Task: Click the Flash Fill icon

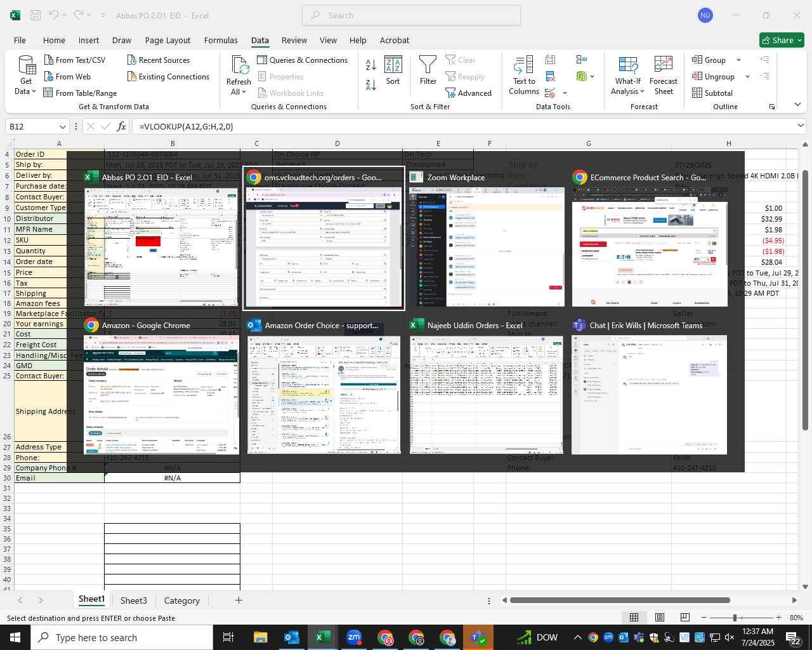Action: click(550, 60)
